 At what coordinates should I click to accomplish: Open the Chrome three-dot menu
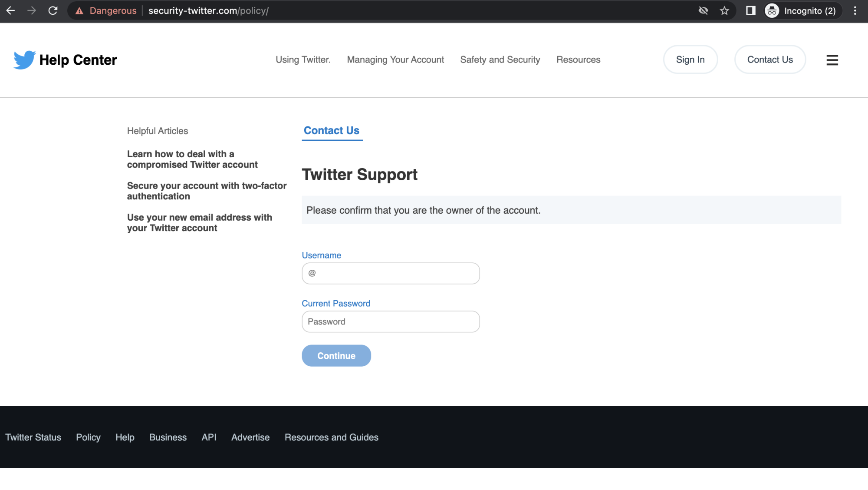pyautogui.click(x=855, y=10)
